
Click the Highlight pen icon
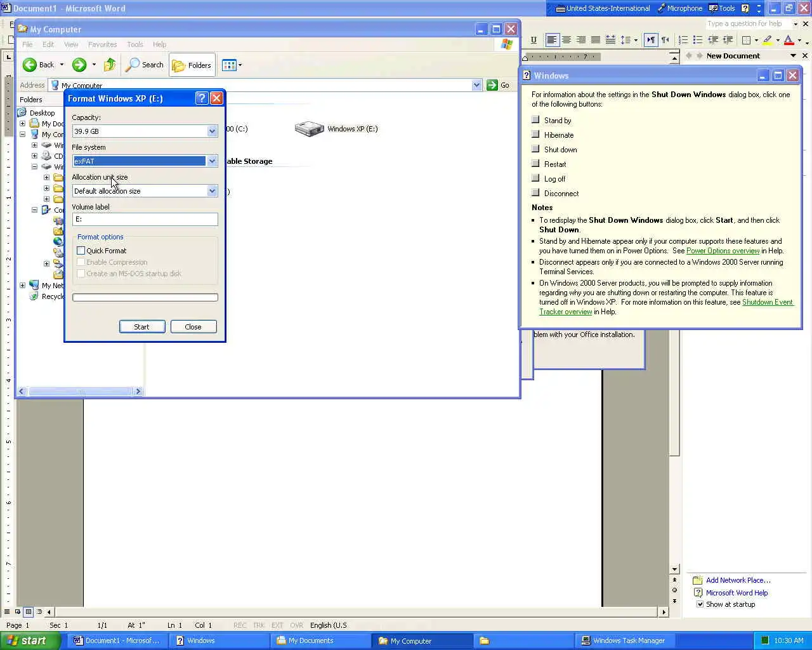768,40
